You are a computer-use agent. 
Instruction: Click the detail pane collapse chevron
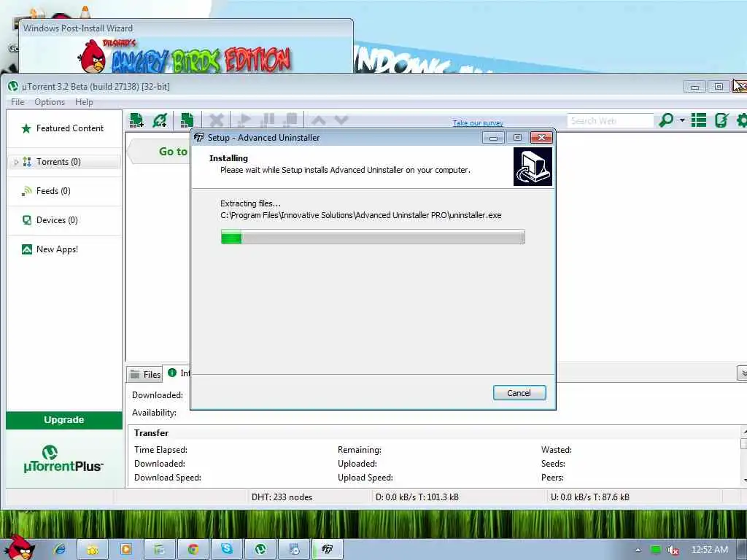click(x=742, y=373)
